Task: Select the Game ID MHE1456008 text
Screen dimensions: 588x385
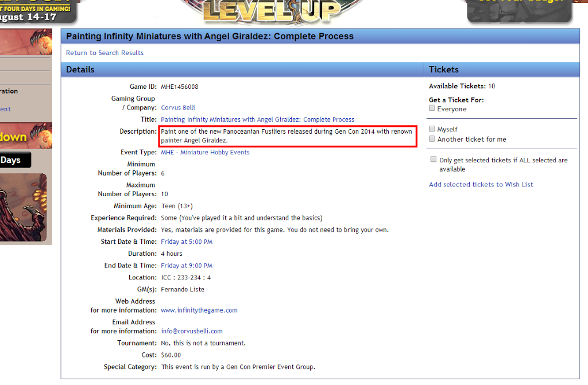Action: point(180,87)
